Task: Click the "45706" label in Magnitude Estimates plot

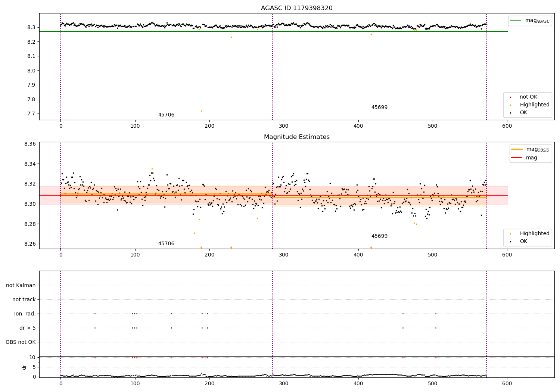Action: 166,244
